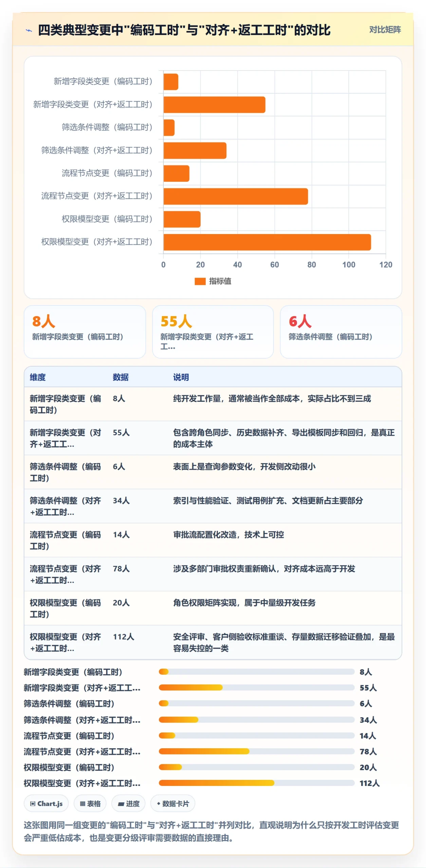Click the 说明 column header

click(x=181, y=377)
